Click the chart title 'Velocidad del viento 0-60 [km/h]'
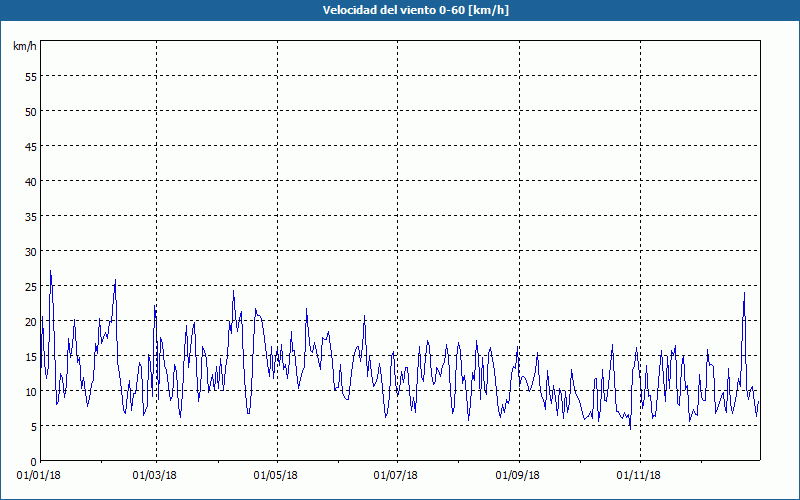Screen dimensions: 800x500 (415, 10)
